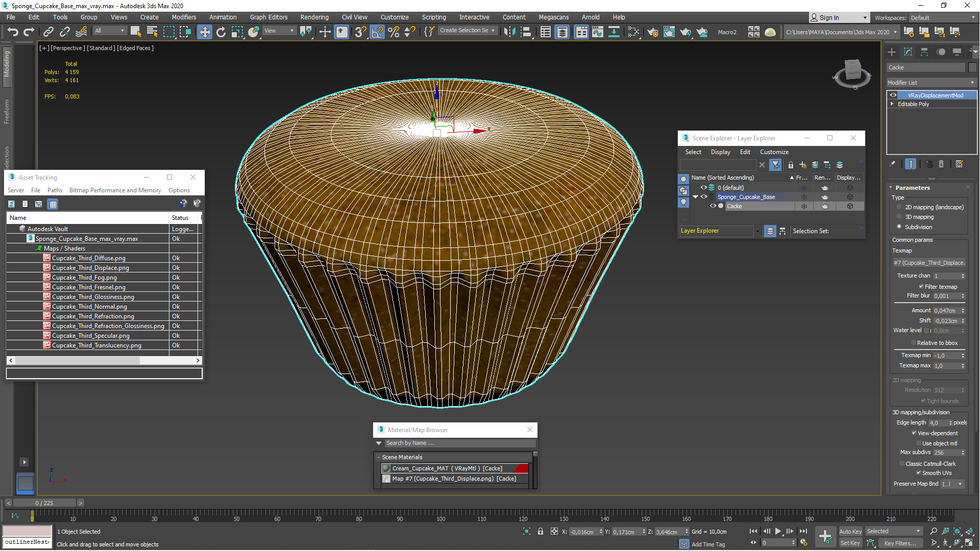Enable the Relative to bbox checkbox
This screenshot has width=980, height=551.
(x=914, y=343)
